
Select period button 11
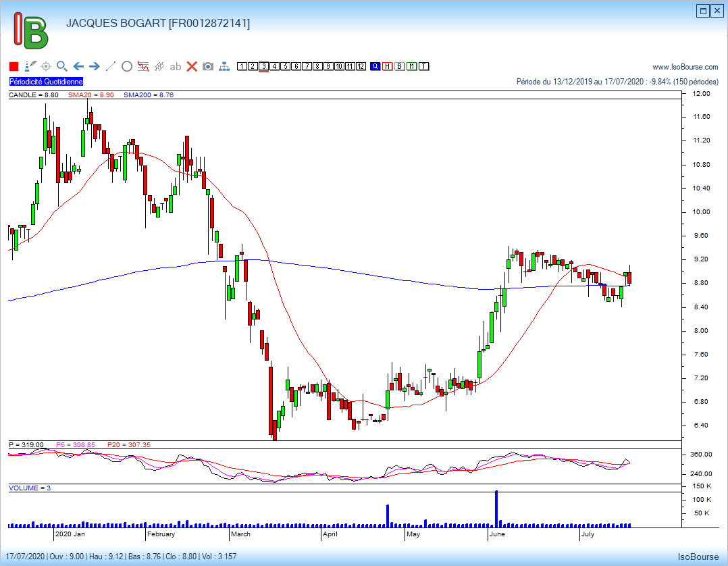coord(350,66)
